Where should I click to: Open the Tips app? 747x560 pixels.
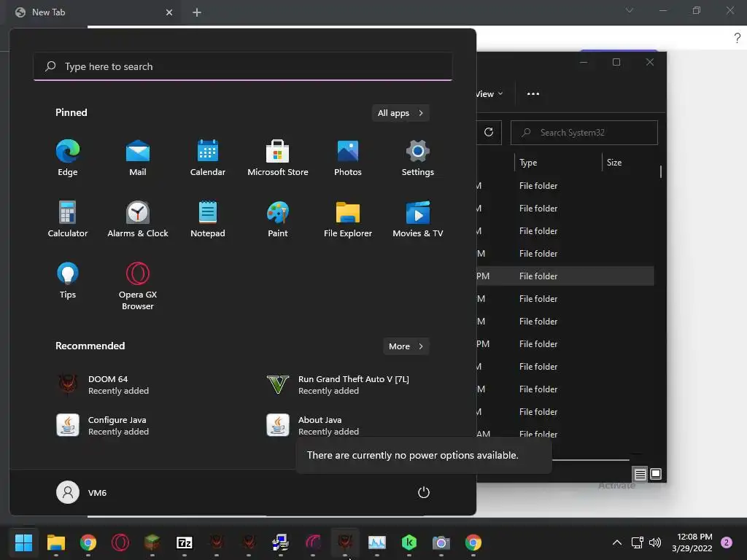pyautogui.click(x=68, y=281)
